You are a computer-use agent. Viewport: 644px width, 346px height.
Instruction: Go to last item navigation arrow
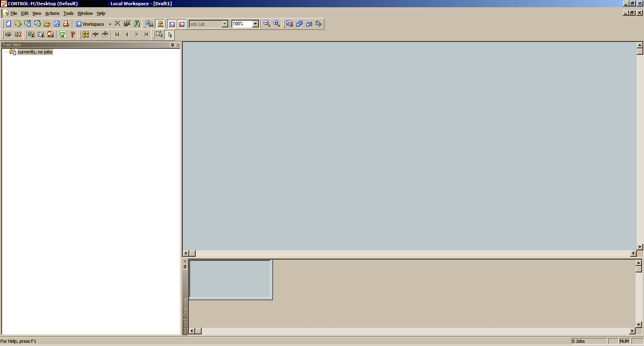click(147, 35)
